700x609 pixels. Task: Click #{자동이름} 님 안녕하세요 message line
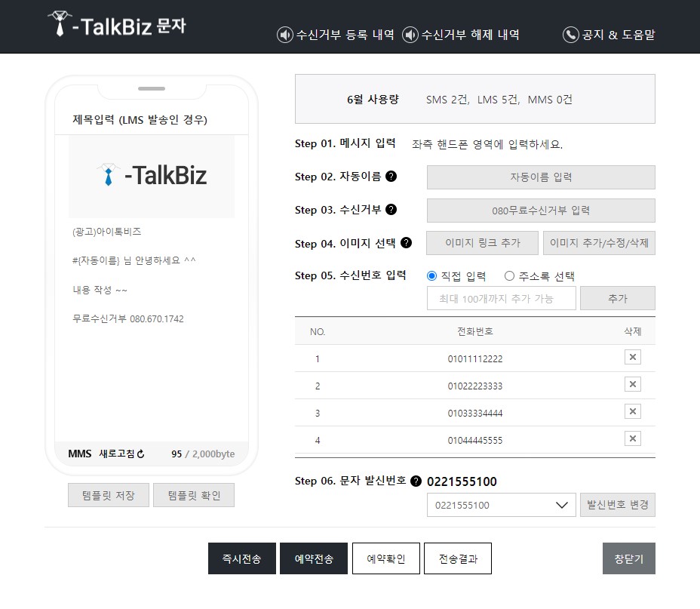[134, 260]
